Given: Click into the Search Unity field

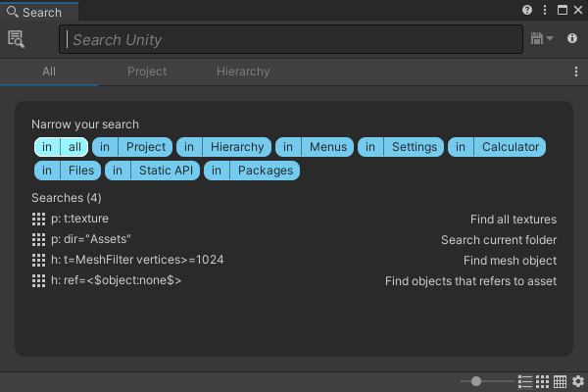Looking at the screenshot, I should 291,39.
